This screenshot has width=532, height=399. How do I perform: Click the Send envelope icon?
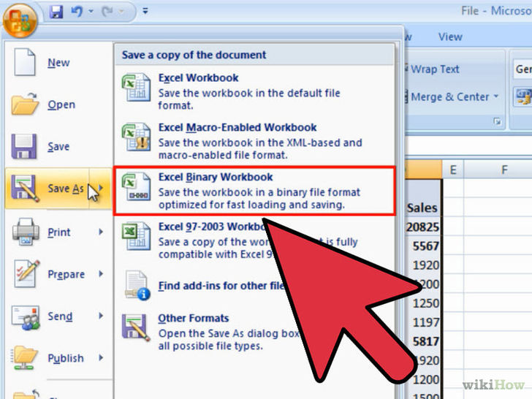(26, 318)
